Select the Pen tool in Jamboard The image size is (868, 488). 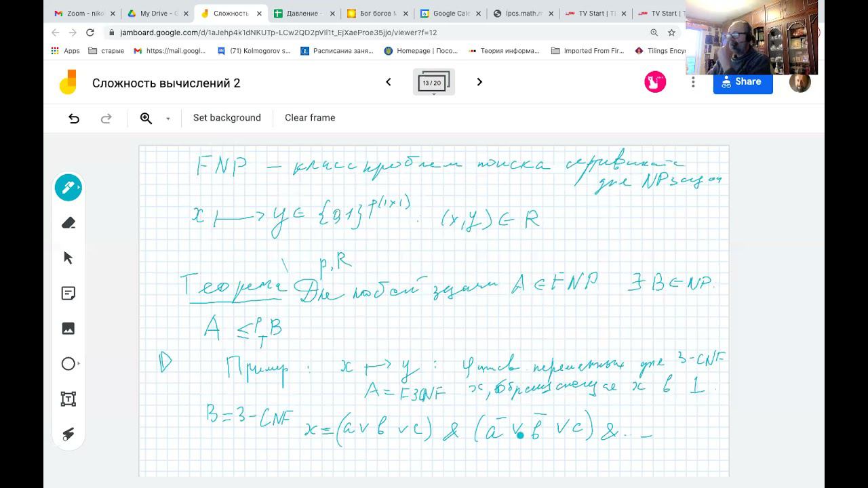pyautogui.click(x=68, y=187)
